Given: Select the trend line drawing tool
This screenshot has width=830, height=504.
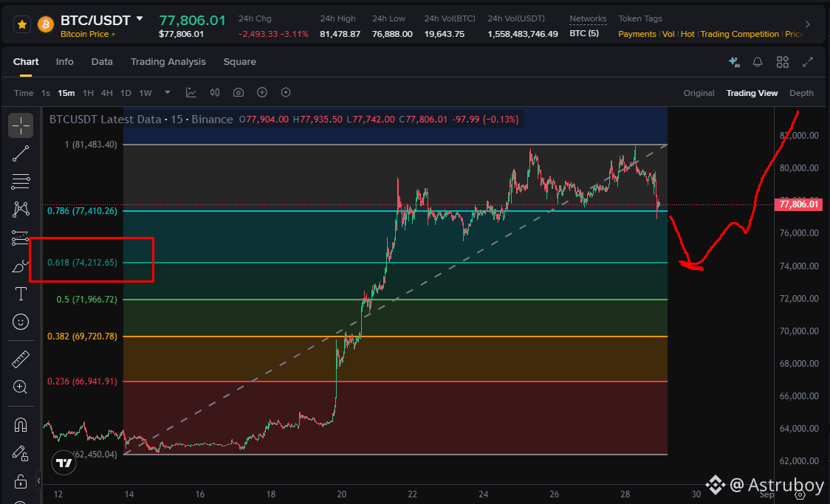Looking at the screenshot, I should click(21, 154).
